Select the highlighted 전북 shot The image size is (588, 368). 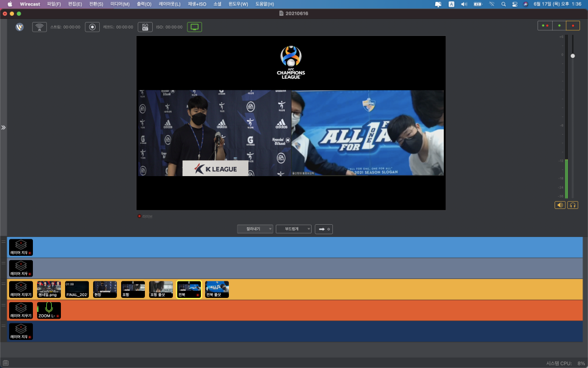pyautogui.click(x=189, y=289)
